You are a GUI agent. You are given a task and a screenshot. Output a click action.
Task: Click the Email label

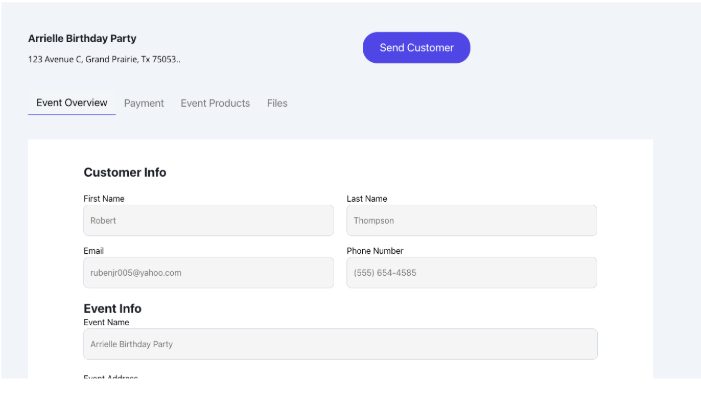click(93, 251)
